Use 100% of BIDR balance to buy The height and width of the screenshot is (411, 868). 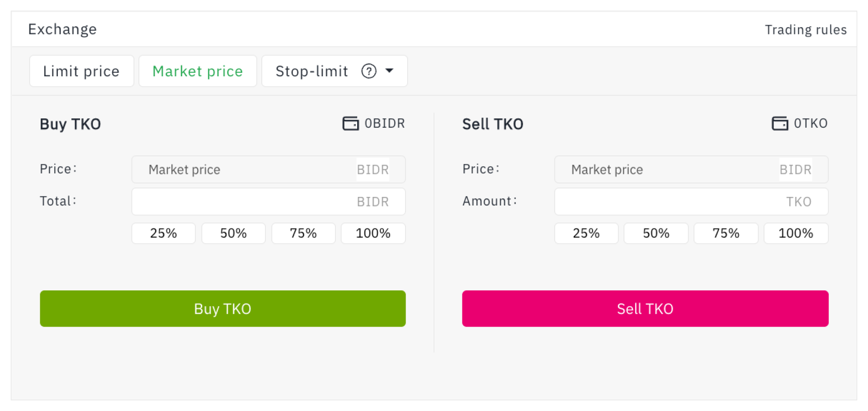[x=373, y=233]
